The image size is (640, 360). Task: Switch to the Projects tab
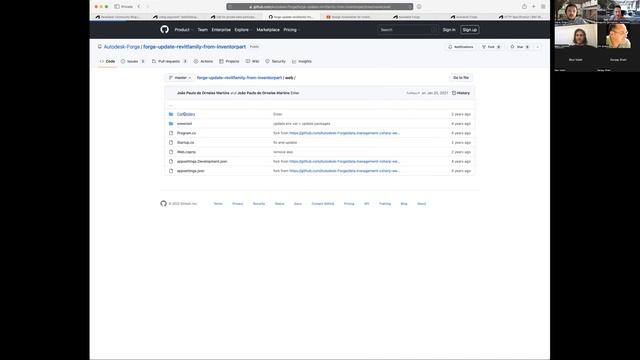tap(229, 61)
